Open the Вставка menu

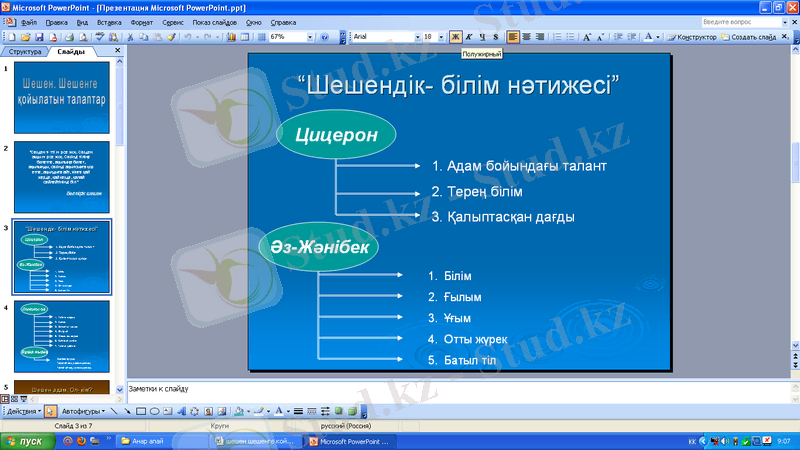coord(109,20)
